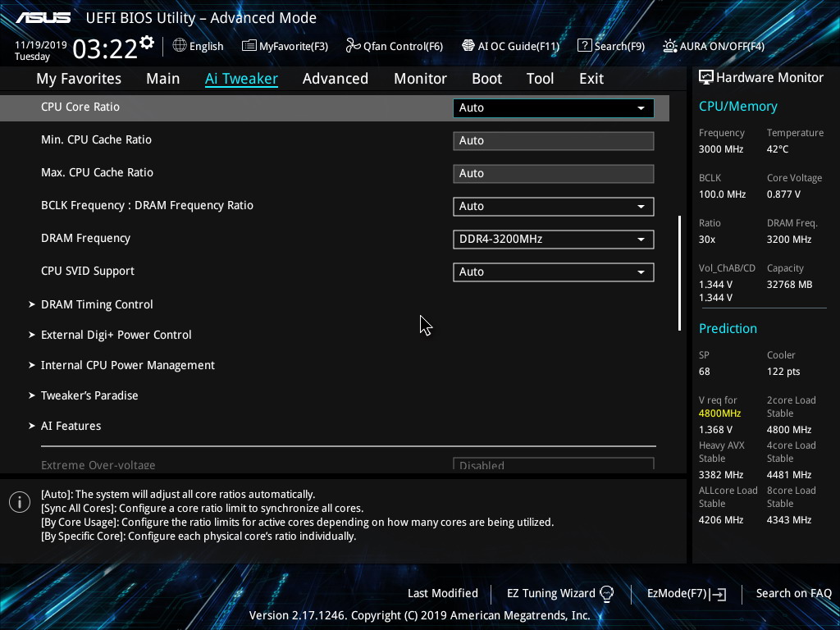The height and width of the screenshot is (630, 840).
Task: Open the Exit tab
Action: pyautogui.click(x=591, y=79)
